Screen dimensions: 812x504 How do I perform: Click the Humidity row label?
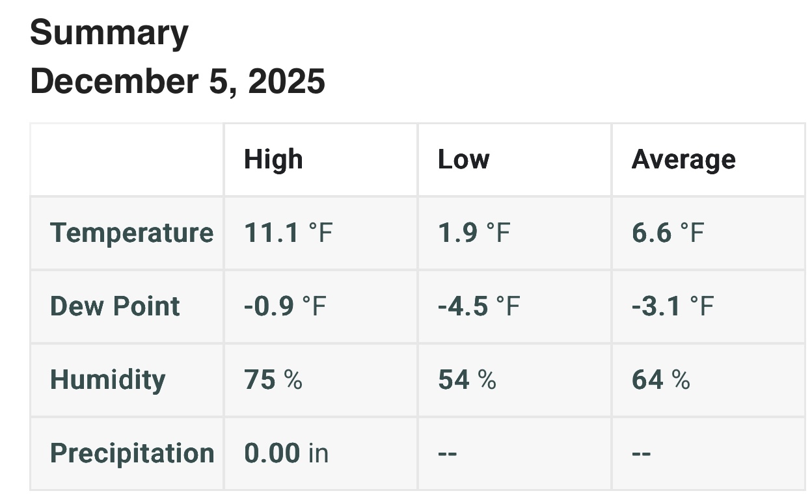(x=108, y=380)
